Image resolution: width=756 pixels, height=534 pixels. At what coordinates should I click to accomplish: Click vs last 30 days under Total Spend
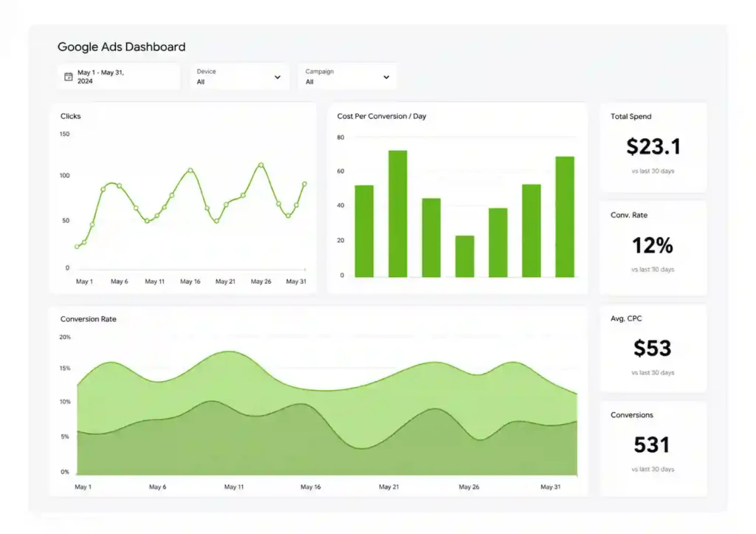(653, 171)
